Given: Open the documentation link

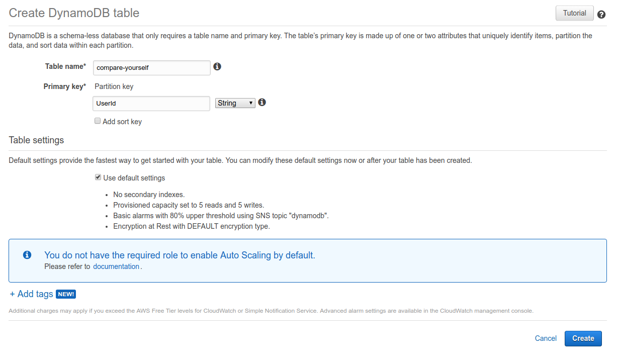Looking at the screenshot, I should click(116, 266).
